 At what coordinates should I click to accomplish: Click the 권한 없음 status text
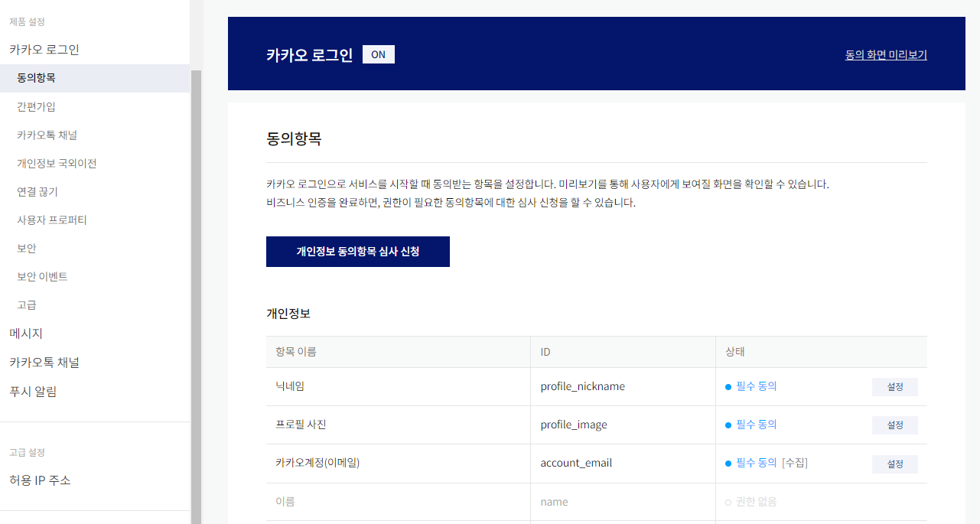pos(756,502)
